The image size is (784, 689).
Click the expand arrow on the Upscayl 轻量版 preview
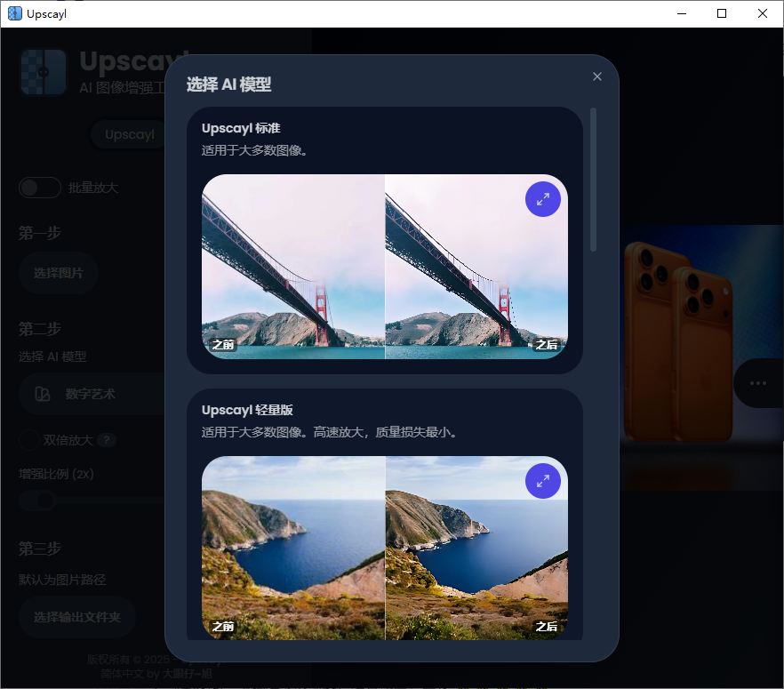[543, 481]
